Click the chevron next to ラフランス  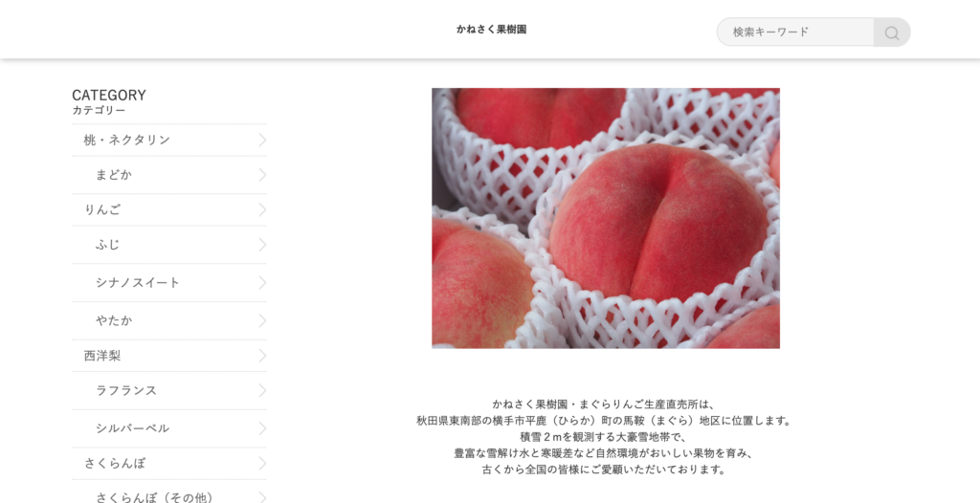[x=262, y=391]
